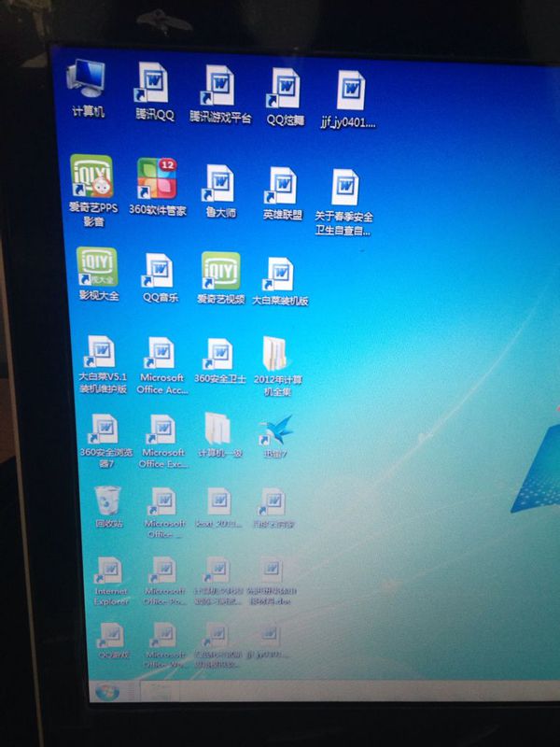Click the 大白菜装机版 shortcut
The width and height of the screenshot is (560, 747).
[279, 282]
